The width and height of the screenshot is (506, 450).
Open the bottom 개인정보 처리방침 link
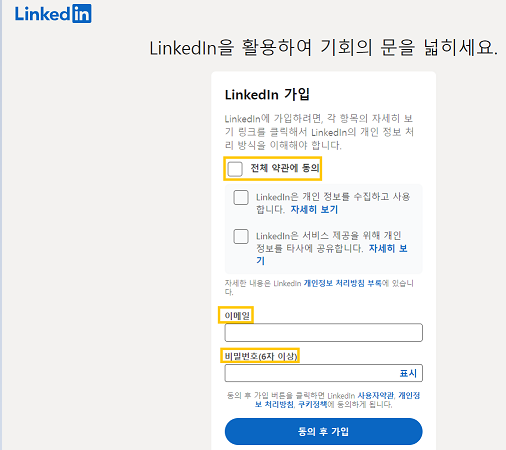[337, 400]
